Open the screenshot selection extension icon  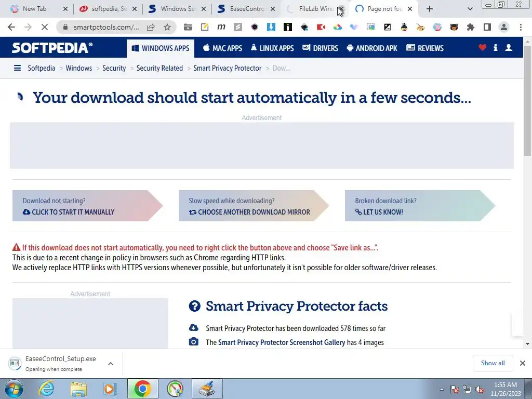pos(371,27)
